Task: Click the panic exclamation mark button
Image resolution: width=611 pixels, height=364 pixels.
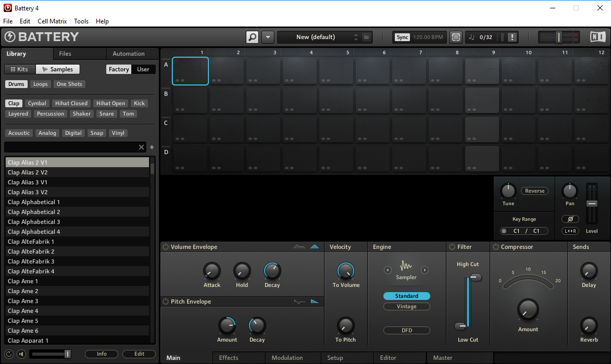Action: (513, 37)
